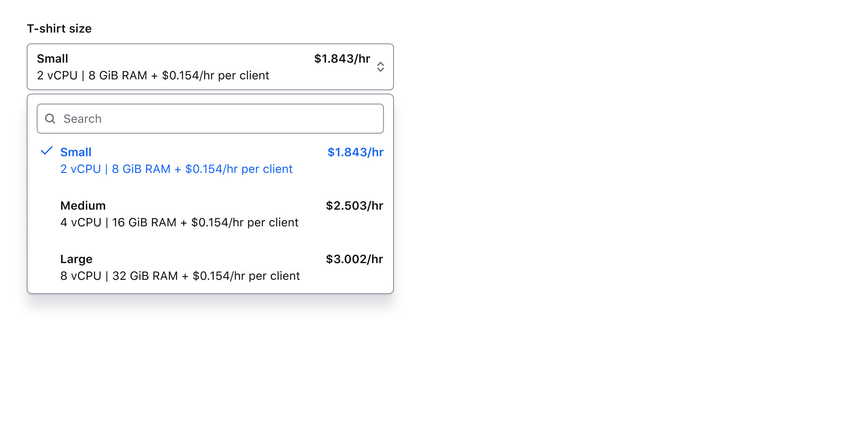Viewport: 868px width, 441px height.
Task: Click the blue $1.843/hr price for Small
Action: coord(355,152)
